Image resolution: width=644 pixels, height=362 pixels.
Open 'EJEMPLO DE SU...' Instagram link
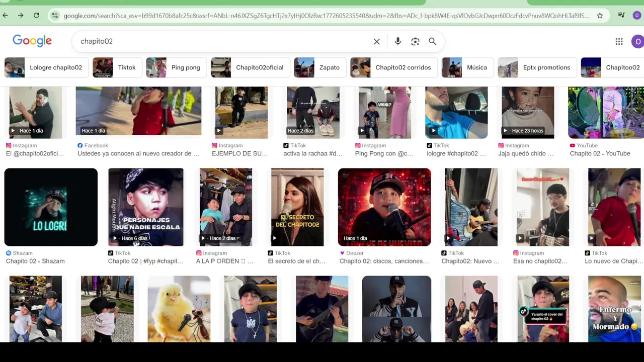pyautogui.click(x=240, y=153)
